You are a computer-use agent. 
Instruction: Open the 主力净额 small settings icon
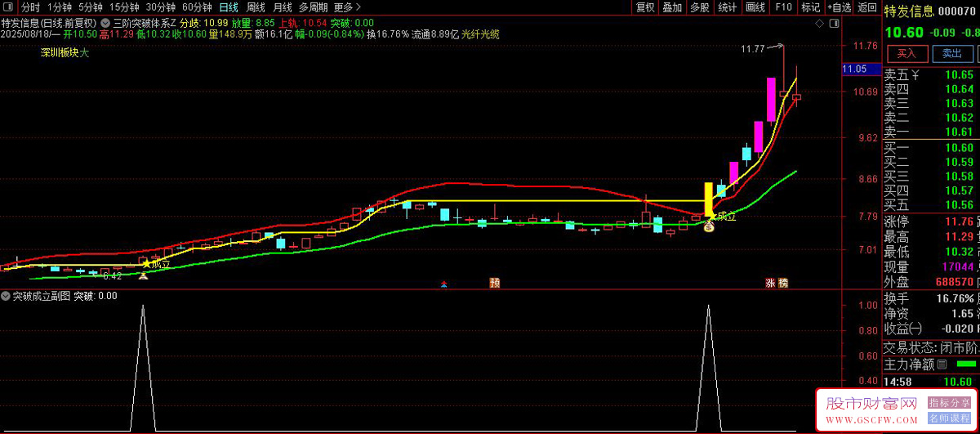pyautogui.click(x=942, y=364)
